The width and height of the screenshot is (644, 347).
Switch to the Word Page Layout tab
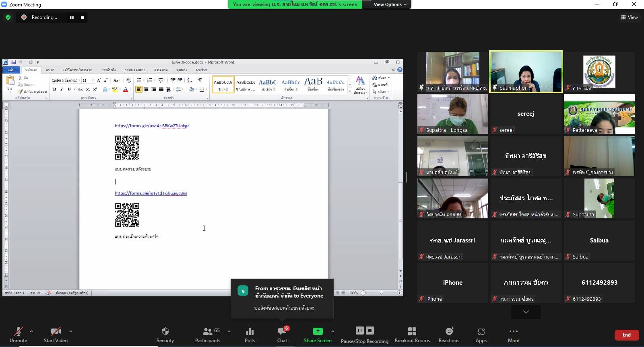tap(78, 70)
